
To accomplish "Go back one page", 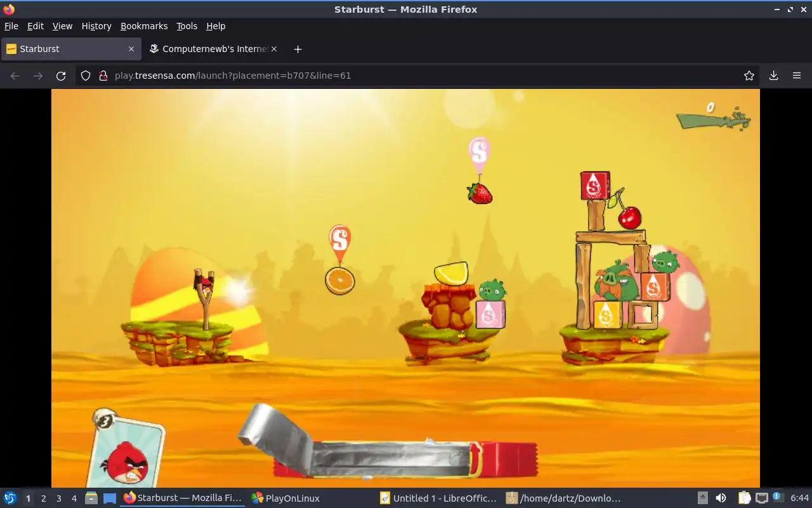I will click(x=15, y=76).
